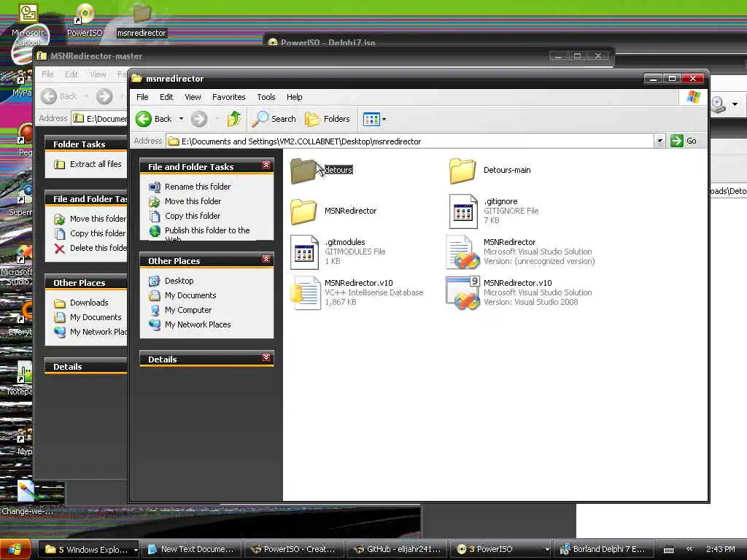Toggle the Folders pane
The image size is (747, 560).
coord(328,119)
